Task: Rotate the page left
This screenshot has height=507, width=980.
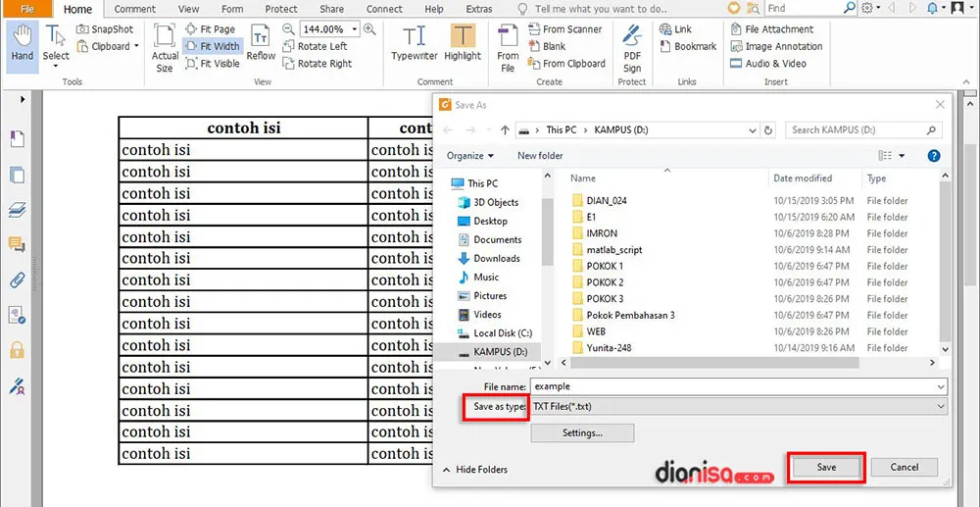Action: pyautogui.click(x=315, y=46)
